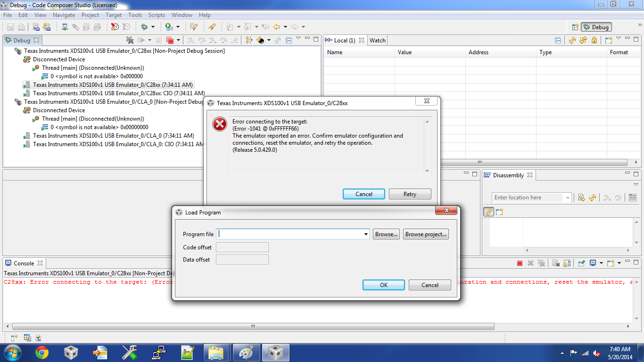
Task: Click the red Terminate icon in Console toolbar
Action: click(520, 263)
